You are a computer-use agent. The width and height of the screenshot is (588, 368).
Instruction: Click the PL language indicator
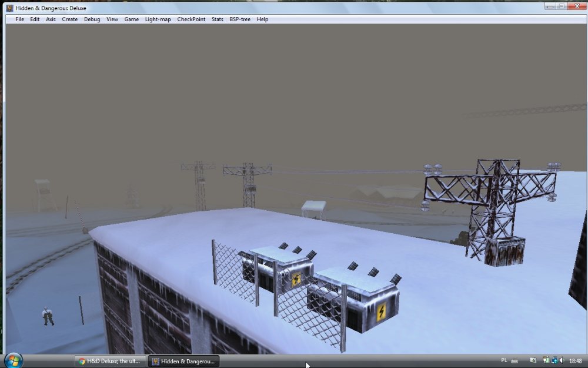click(505, 360)
